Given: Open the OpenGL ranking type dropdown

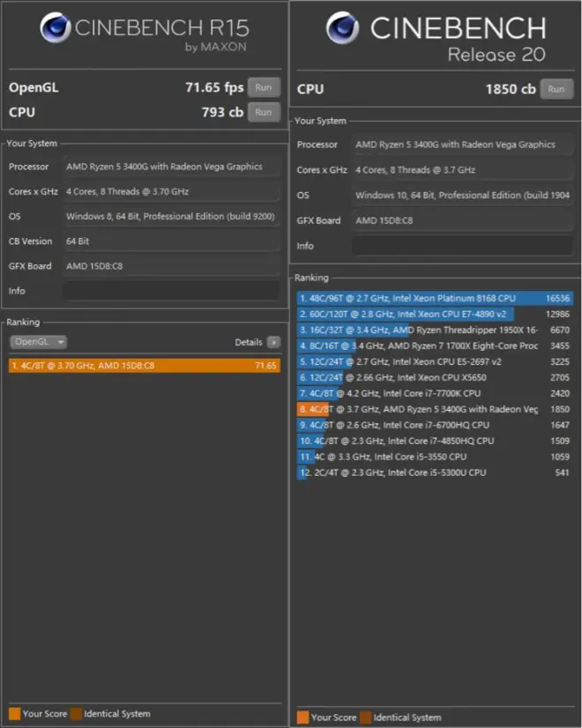Looking at the screenshot, I should pos(38,342).
